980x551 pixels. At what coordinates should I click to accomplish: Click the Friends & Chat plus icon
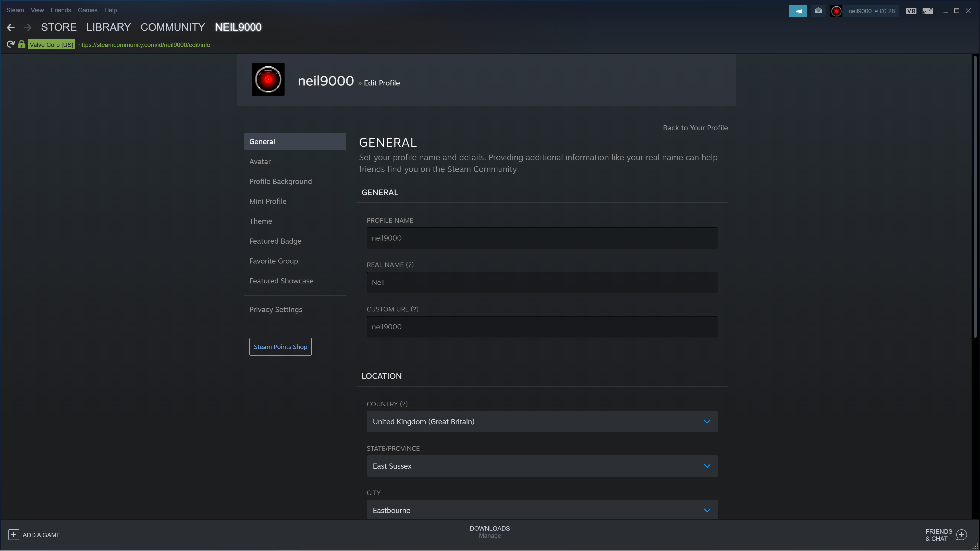point(961,535)
